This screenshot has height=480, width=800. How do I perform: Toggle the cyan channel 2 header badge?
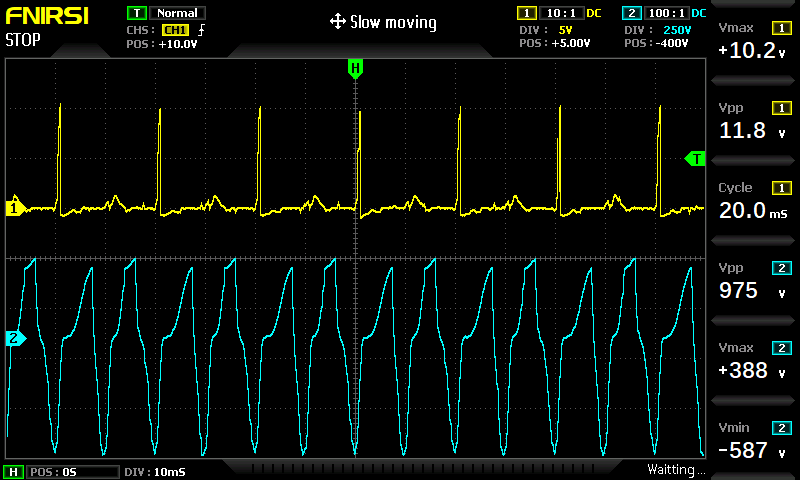[x=630, y=13]
